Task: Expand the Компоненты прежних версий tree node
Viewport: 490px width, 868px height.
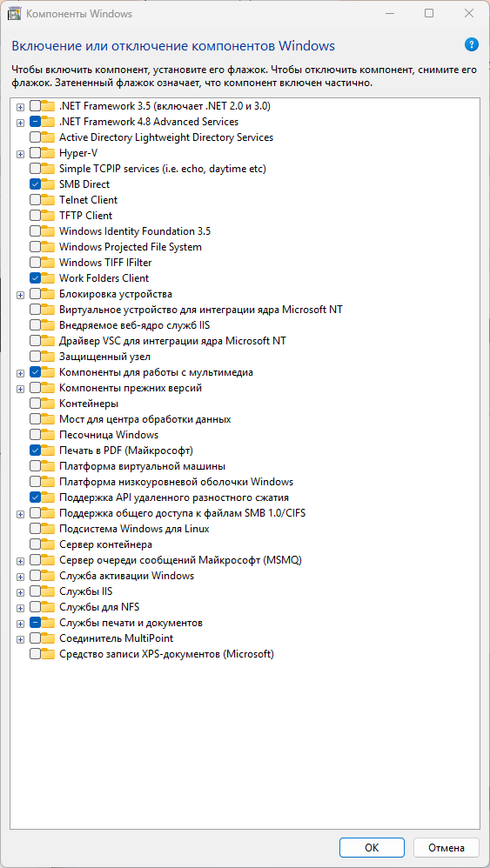Action: 21,389
